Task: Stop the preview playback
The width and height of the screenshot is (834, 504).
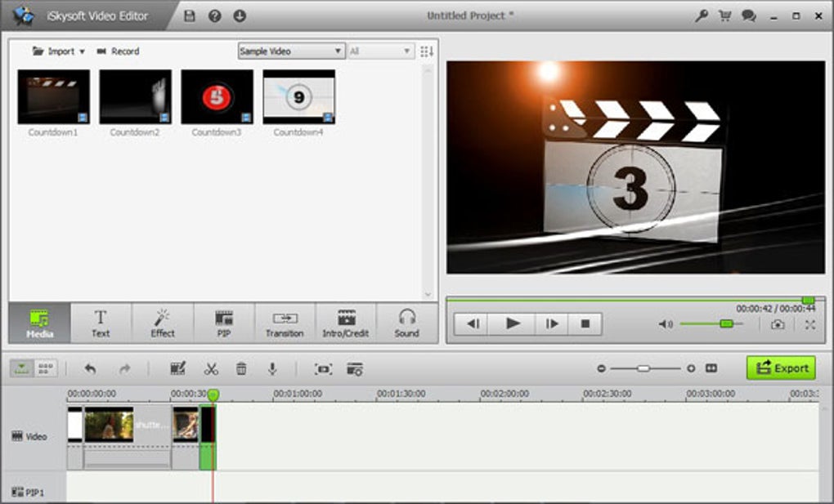Action: [x=585, y=323]
